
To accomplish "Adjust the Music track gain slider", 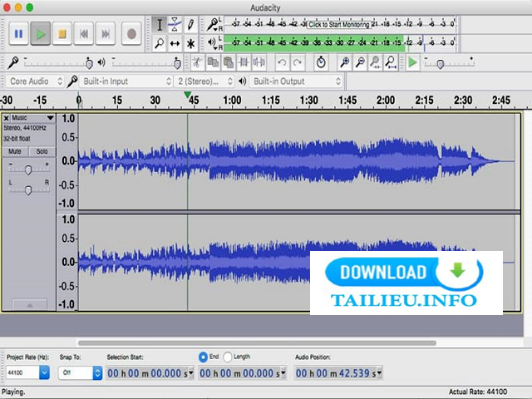I will pos(28,168).
